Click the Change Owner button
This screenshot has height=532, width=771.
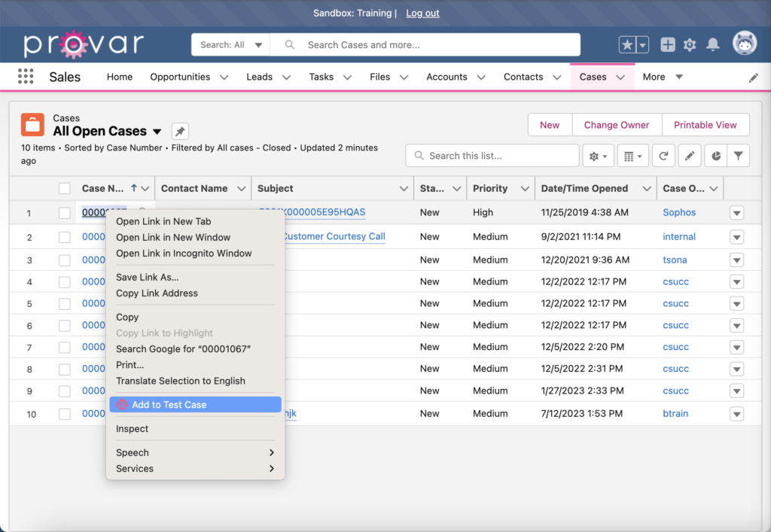point(617,124)
